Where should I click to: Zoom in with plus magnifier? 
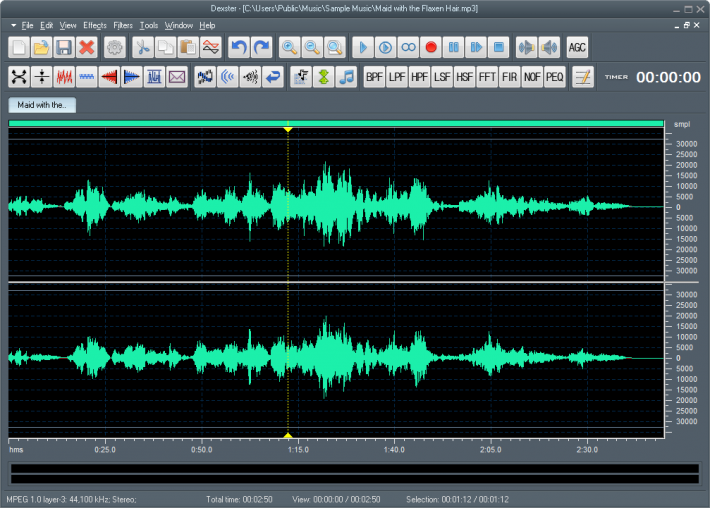coord(290,48)
